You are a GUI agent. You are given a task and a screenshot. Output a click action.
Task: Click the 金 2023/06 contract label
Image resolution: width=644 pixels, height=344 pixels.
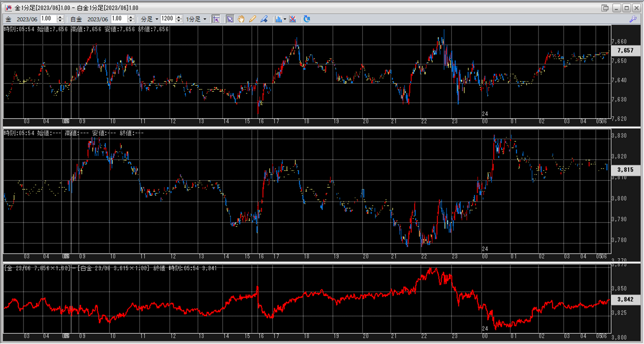click(27, 19)
